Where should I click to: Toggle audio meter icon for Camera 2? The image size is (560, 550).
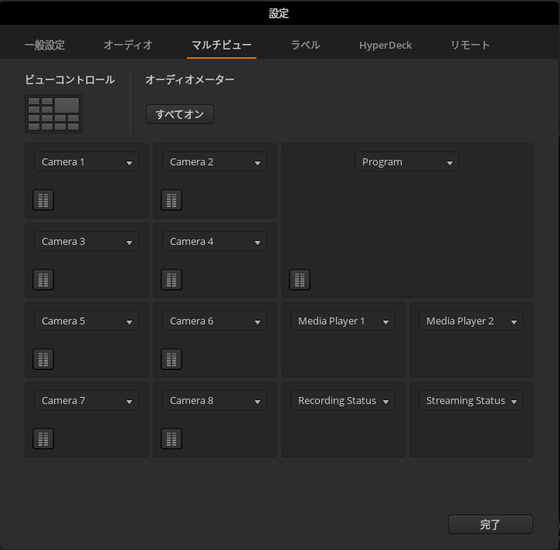pyautogui.click(x=171, y=200)
